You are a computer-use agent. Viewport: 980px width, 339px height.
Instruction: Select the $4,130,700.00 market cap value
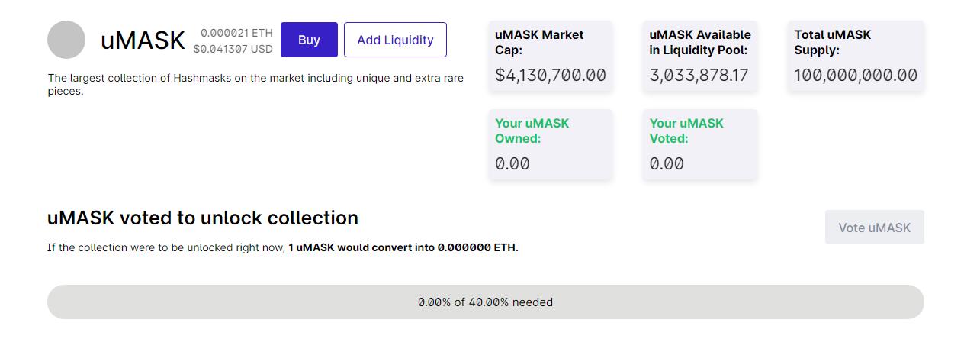click(550, 75)
